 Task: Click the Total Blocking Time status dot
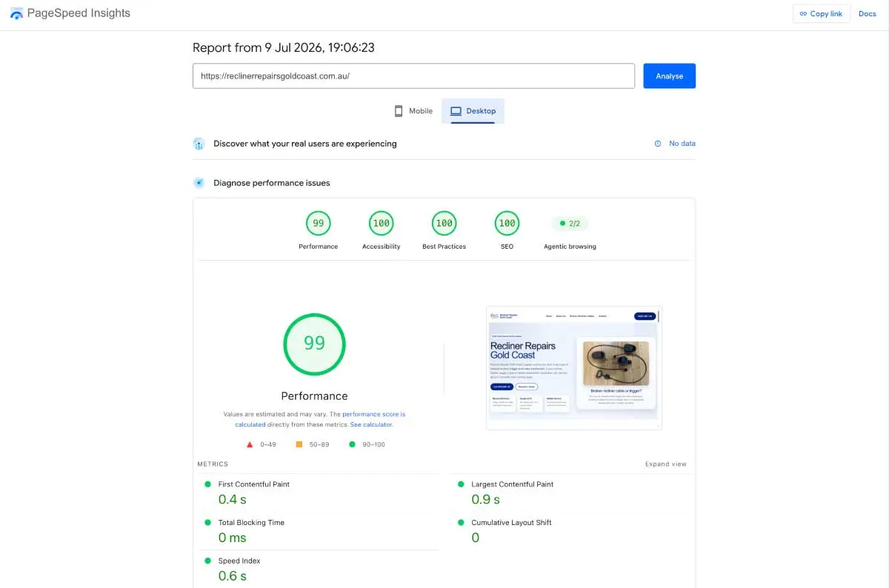click(x=207, y=523)
